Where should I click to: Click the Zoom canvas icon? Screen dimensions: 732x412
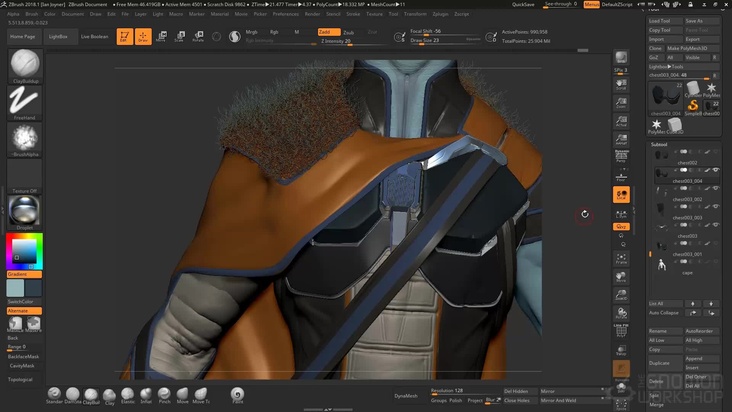(x=621, y=103)
